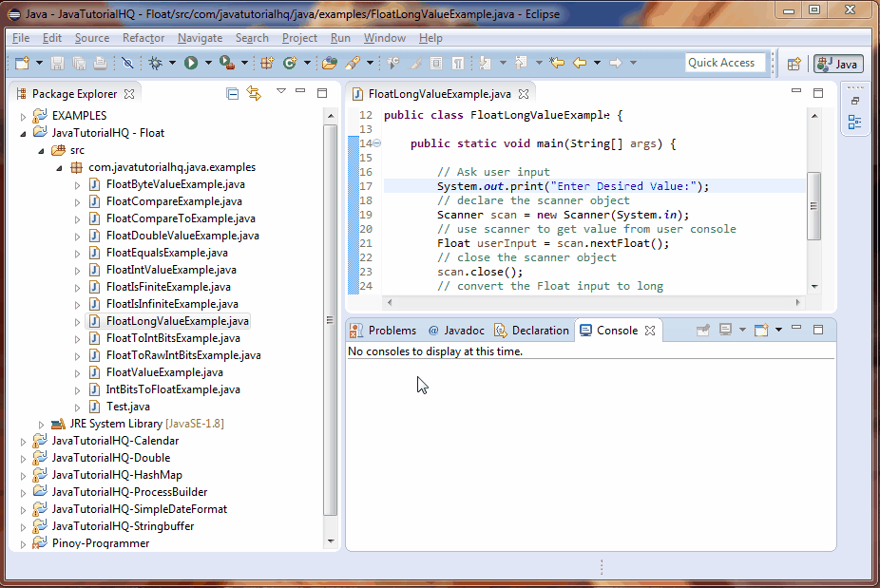Collapse the main method fold marker

tap(377, 143)
